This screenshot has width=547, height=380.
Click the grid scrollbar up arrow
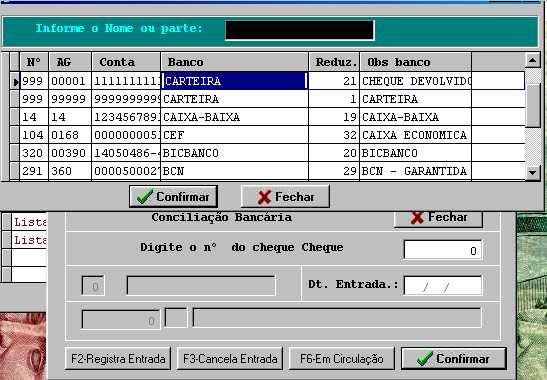pos(533,60)
